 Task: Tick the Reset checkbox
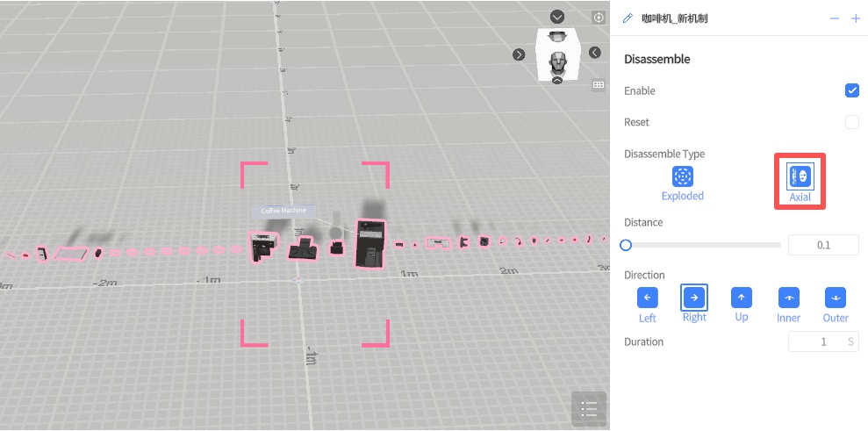851,122
